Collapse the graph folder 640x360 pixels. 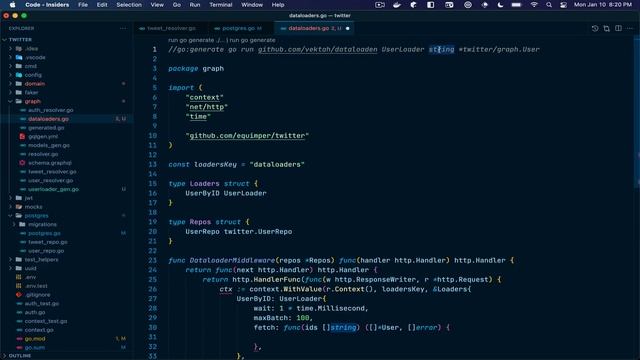click(11, 101)
